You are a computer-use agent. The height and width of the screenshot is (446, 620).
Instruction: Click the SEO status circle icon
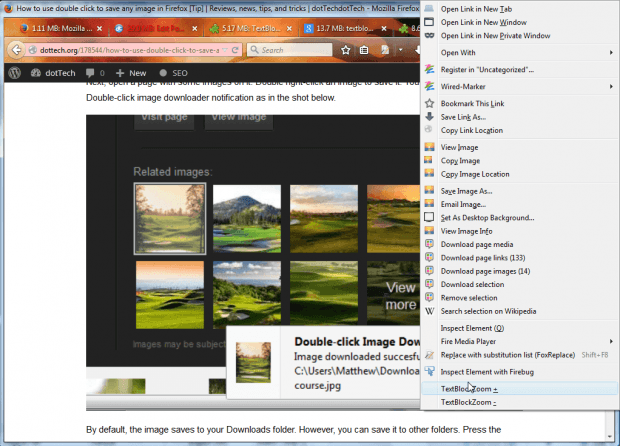(163, 73)
